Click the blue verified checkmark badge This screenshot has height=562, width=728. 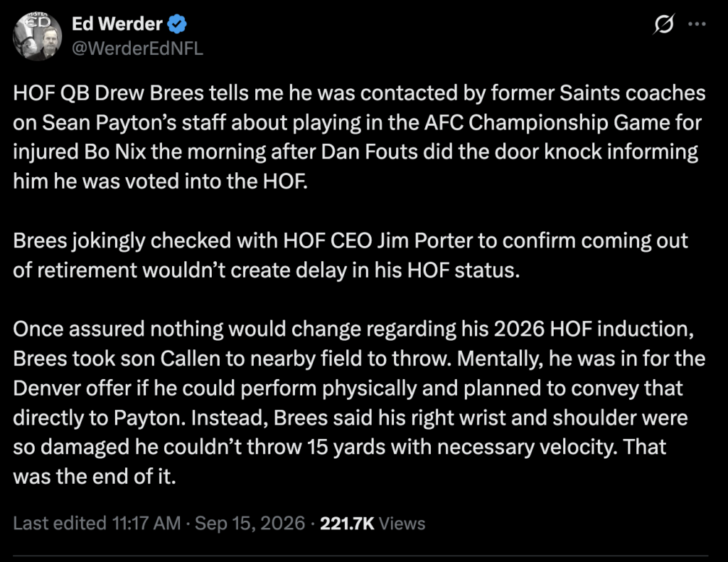point(177,24)
